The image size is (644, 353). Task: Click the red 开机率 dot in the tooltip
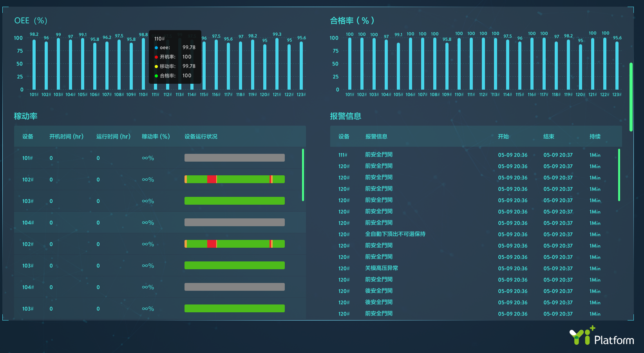[x=156, y=57]
